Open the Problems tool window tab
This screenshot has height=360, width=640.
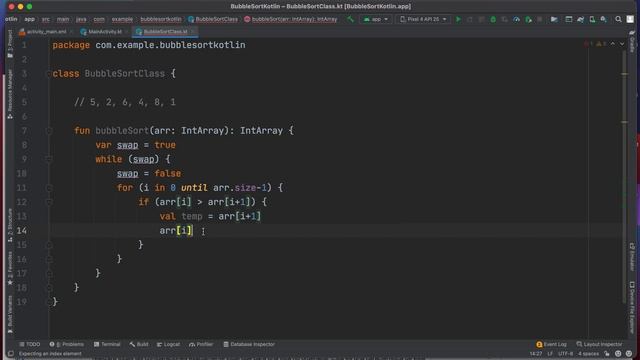(x=67, y=344)
